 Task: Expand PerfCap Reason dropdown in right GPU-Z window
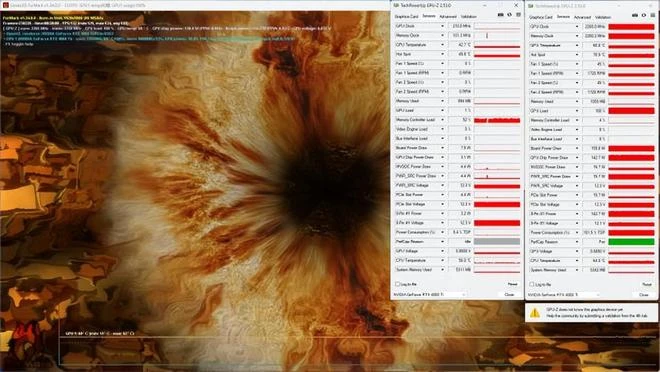(577, 242)
